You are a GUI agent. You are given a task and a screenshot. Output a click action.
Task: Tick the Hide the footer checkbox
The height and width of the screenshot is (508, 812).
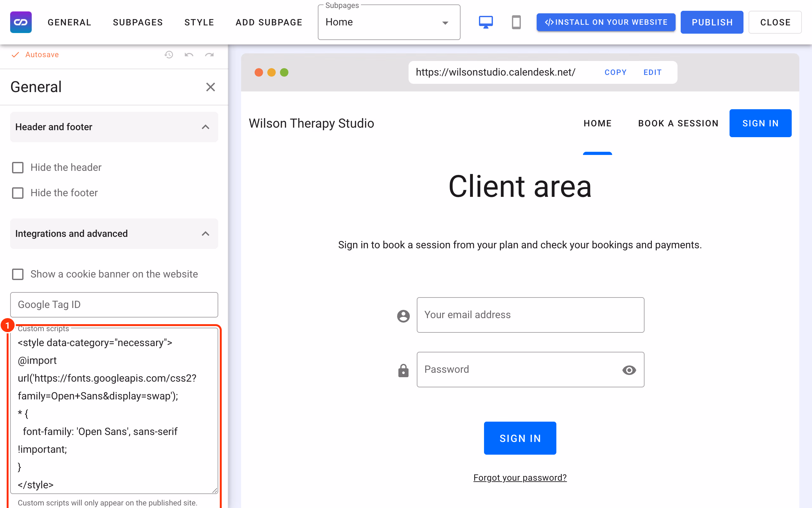click(18, 193)
